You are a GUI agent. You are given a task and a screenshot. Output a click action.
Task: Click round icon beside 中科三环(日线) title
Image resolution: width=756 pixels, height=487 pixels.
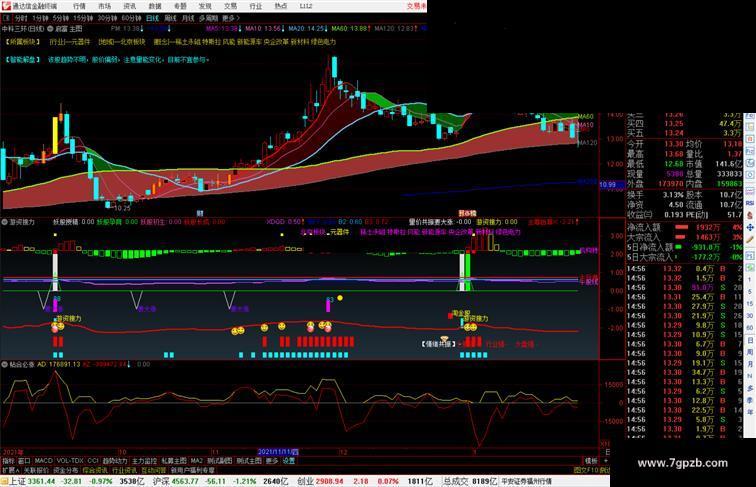point(50,29)
